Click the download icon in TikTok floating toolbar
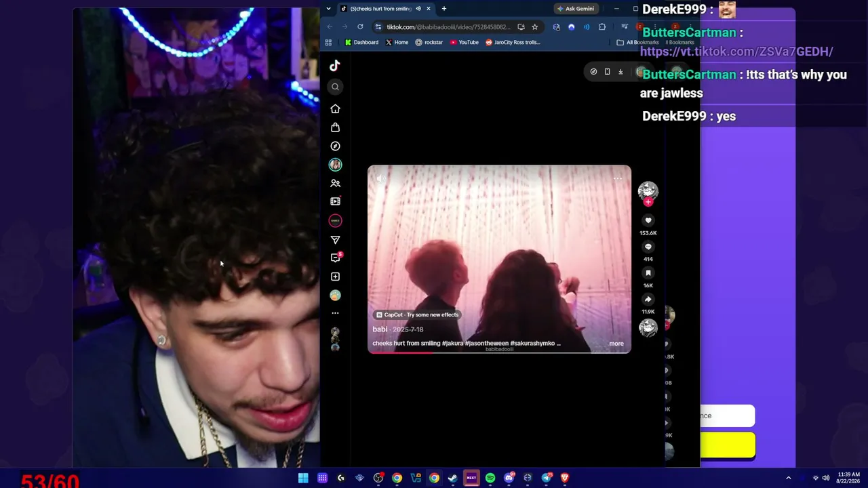 click(620, 72)
